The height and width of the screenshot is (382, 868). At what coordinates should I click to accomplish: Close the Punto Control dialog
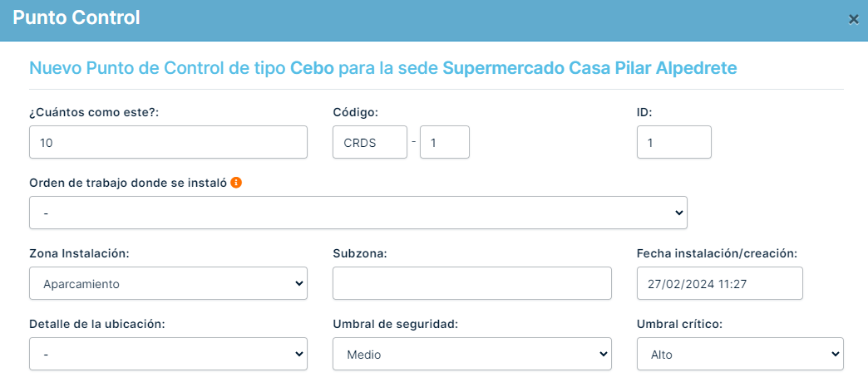[853, 19]
